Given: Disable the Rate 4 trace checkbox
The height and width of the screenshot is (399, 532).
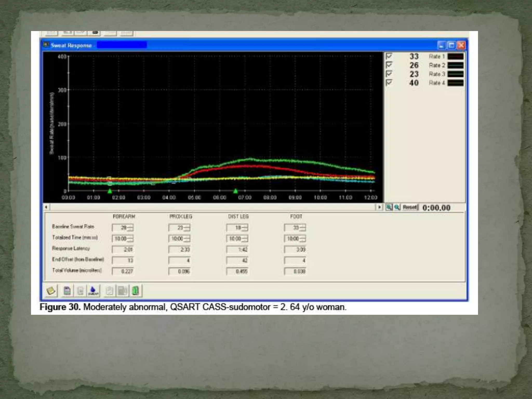Looking at the screenshot, I should [x=389, y=83].
